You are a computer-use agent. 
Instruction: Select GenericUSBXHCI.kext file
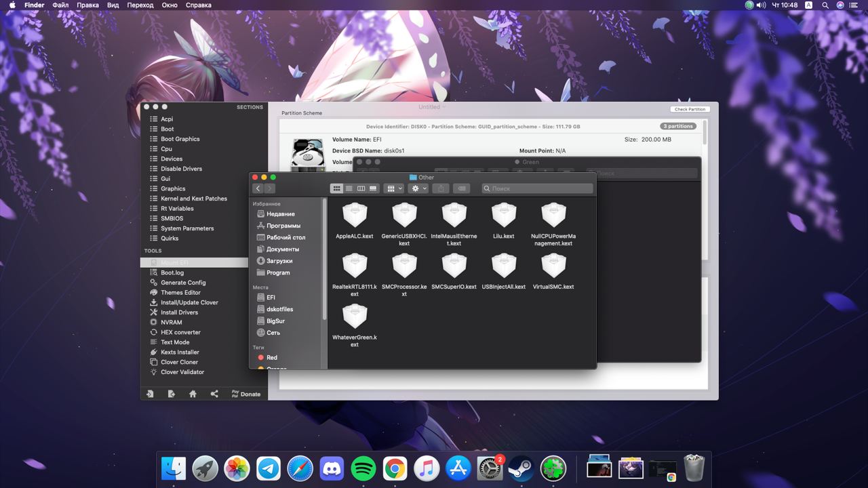404,224
